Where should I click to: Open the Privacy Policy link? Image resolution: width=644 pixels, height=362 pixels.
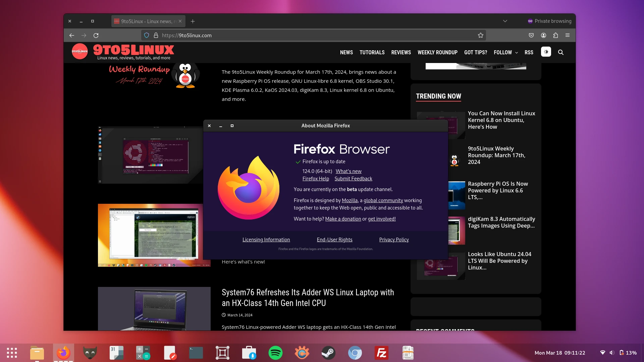394,239
